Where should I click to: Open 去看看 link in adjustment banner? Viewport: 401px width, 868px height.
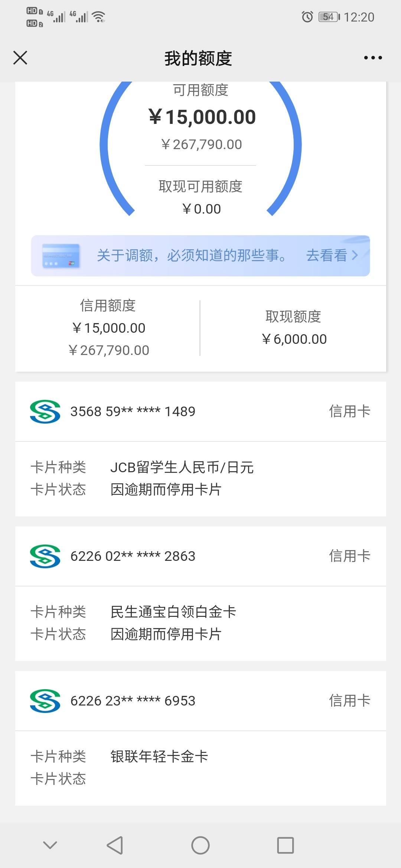point(327,255)
